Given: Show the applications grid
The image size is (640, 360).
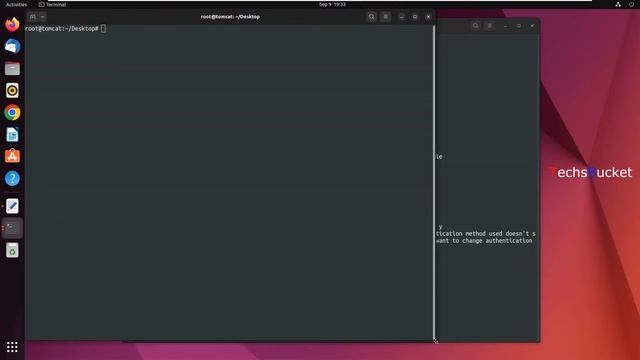Looking at the screenshot, I should tap(12, 347).
